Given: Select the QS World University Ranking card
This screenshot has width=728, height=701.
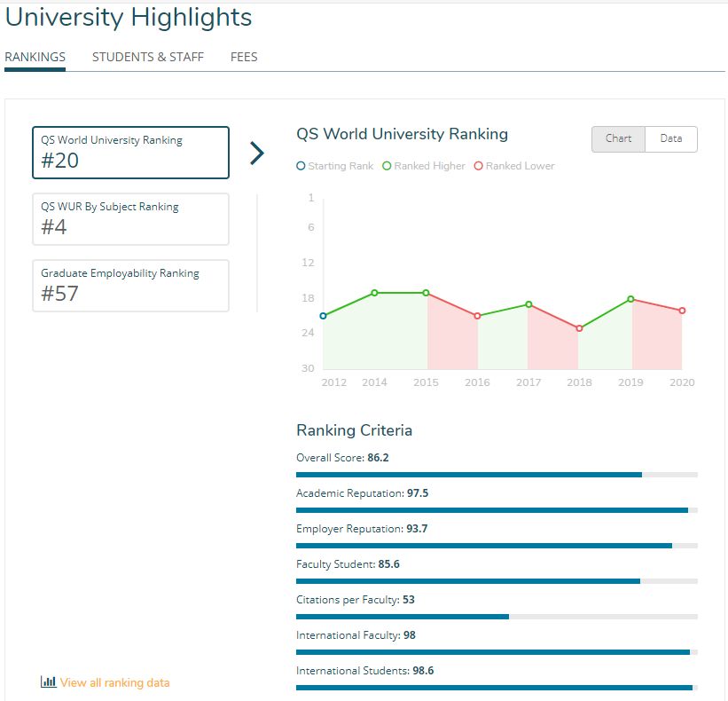Looking at the screenshot, I should (130, 153).
